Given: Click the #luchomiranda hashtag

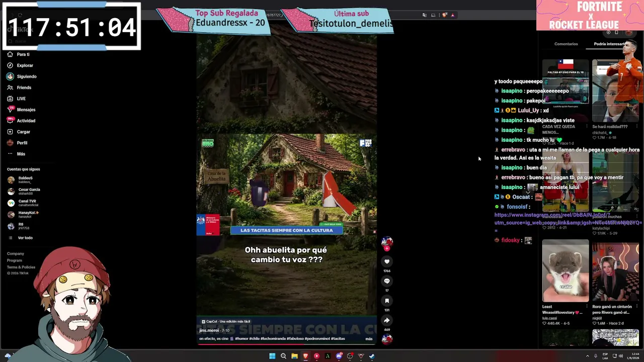Looking at the screenshot, I should [272, 339].
